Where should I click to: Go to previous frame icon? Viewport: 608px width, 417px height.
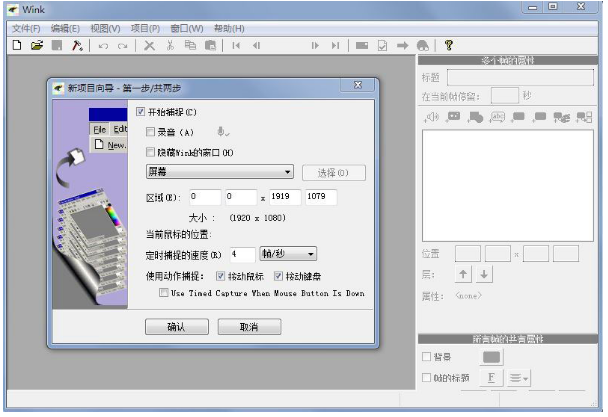256,46
